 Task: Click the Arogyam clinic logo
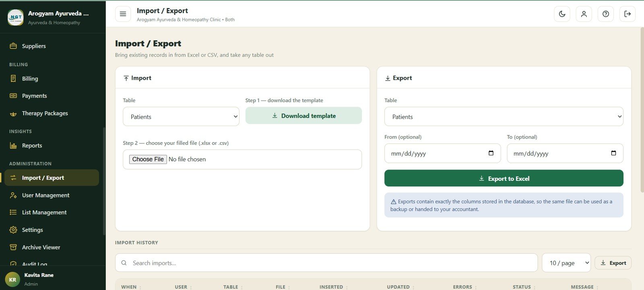pos(16,17)
